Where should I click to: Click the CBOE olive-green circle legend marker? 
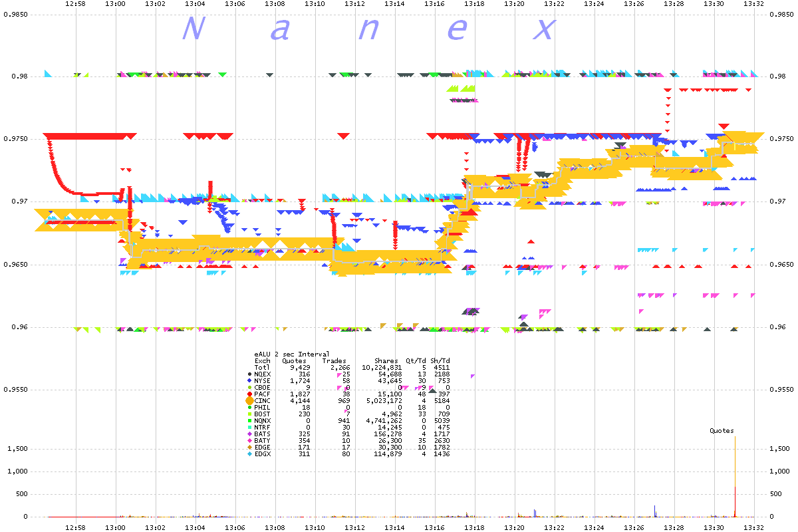coord(250,388)
